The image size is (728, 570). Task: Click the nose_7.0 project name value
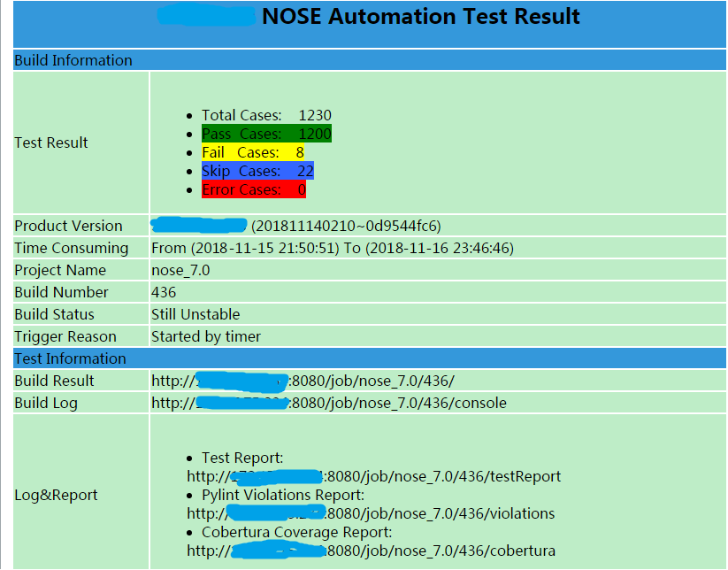tap(180, 270)
